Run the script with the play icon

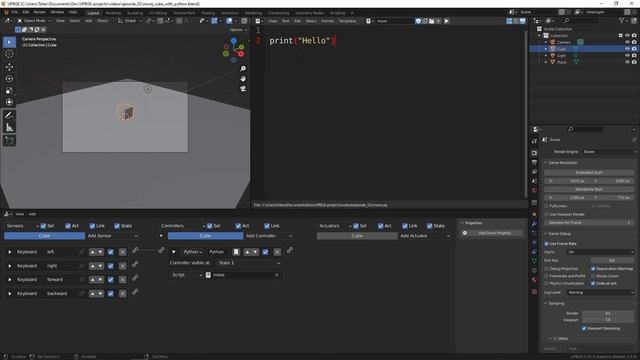pyautogui.click(x=447, y=21)
